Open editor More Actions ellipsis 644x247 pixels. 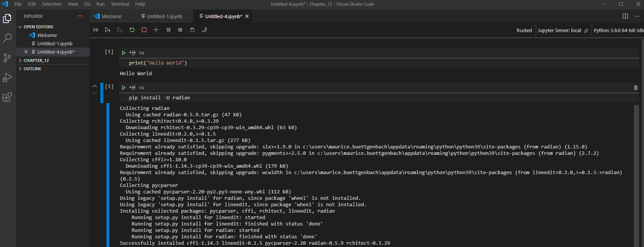[x=637, y=16]
